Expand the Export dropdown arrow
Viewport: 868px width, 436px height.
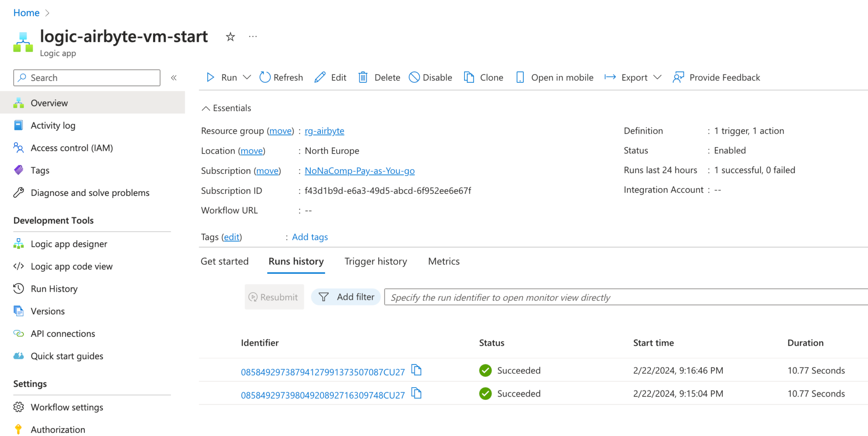pyautogui.click(x=657, y=77)
